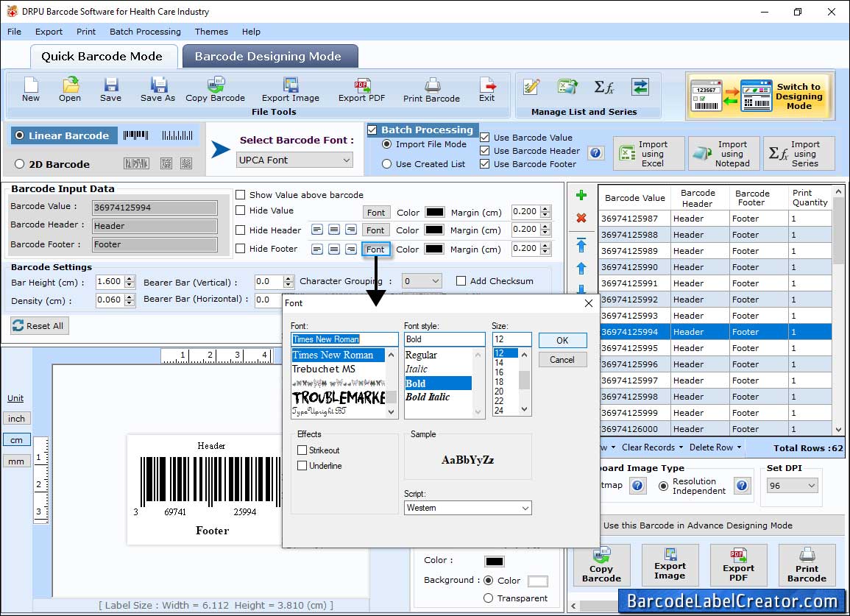Viewport: 850px width, 616px height.
Task: Click the sigma fx series icon
Action: tap(604, 87)
